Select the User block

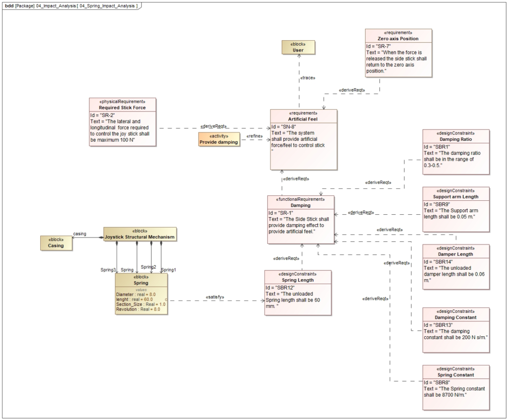pos(298,49)
